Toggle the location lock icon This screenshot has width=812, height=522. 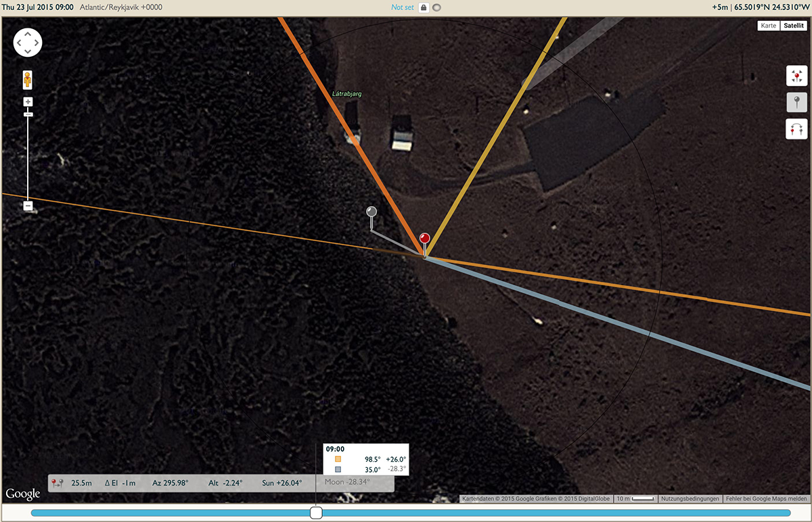(424, 7)
